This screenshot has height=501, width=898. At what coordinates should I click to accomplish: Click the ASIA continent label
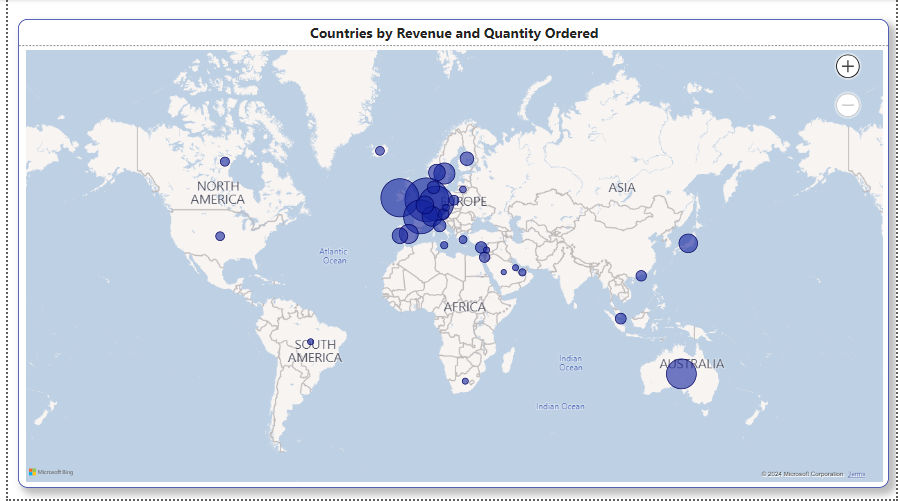tap(622, 188)
